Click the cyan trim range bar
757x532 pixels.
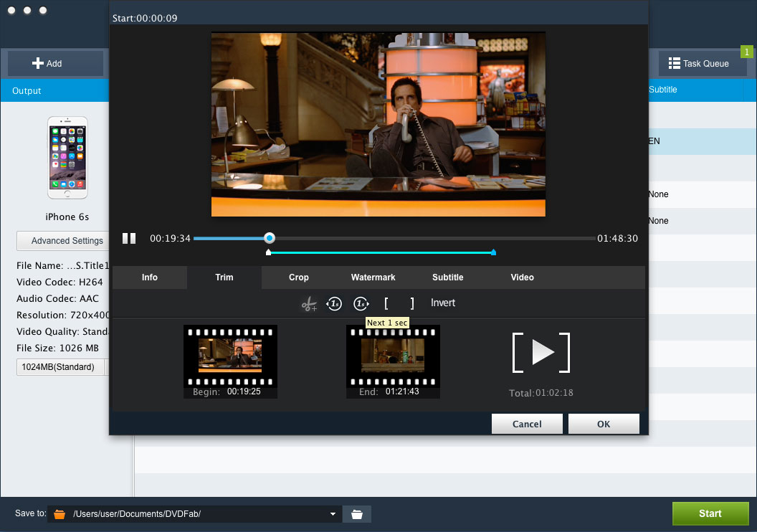tap(381, 252)
